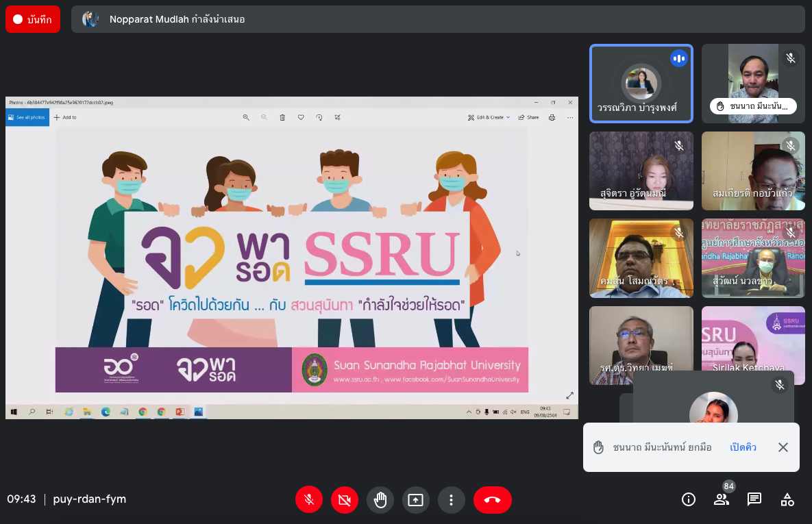Screen dimensions: 812x524
Task: Select the วรรณวิภา บำรุงพงศ์ participant tile
Action: point(641,84)
